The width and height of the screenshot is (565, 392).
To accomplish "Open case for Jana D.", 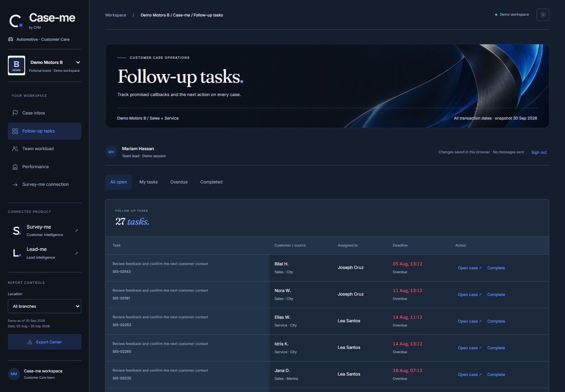I will point(470,375).
